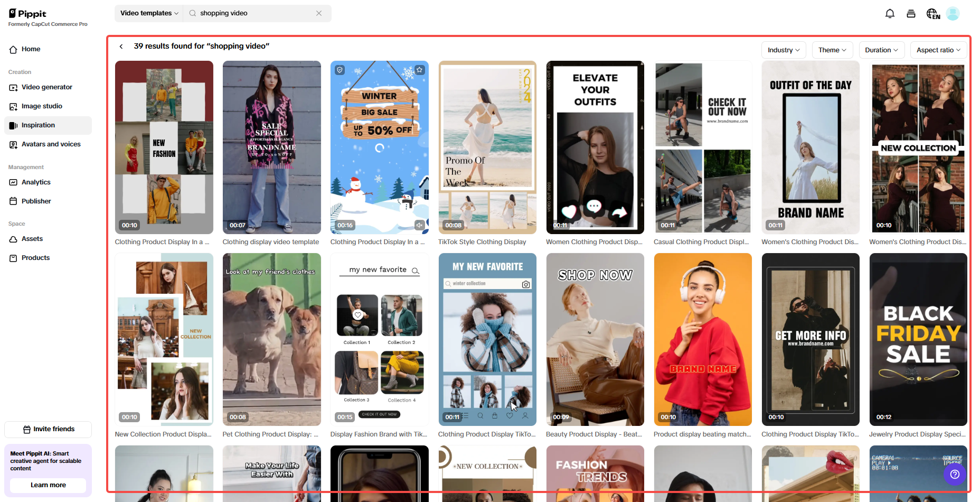
Task: Click the Home house icon in sidebar
Action: [13, 50]
